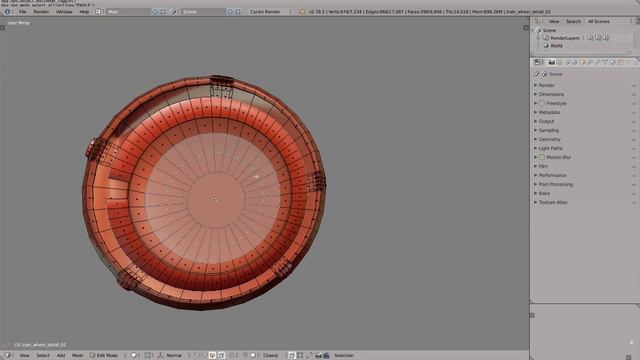The image size is (640, 360).
Task: Click the RenderLayers row icon
Action: pos(546,38)
